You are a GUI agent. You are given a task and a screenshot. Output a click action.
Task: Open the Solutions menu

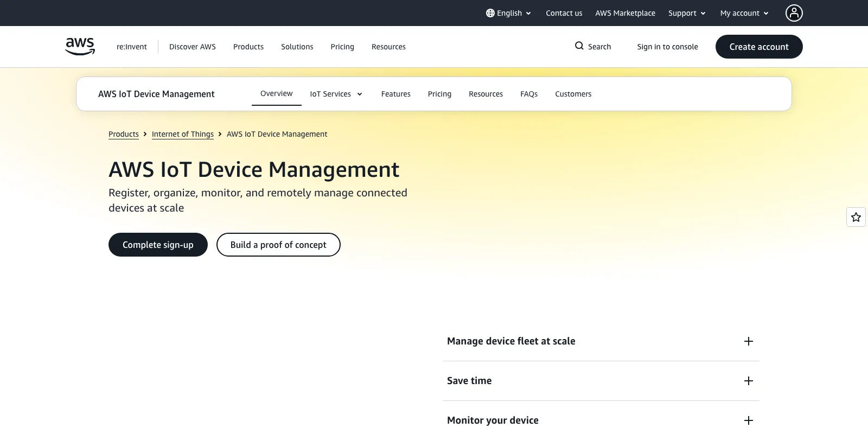[297, 47]
